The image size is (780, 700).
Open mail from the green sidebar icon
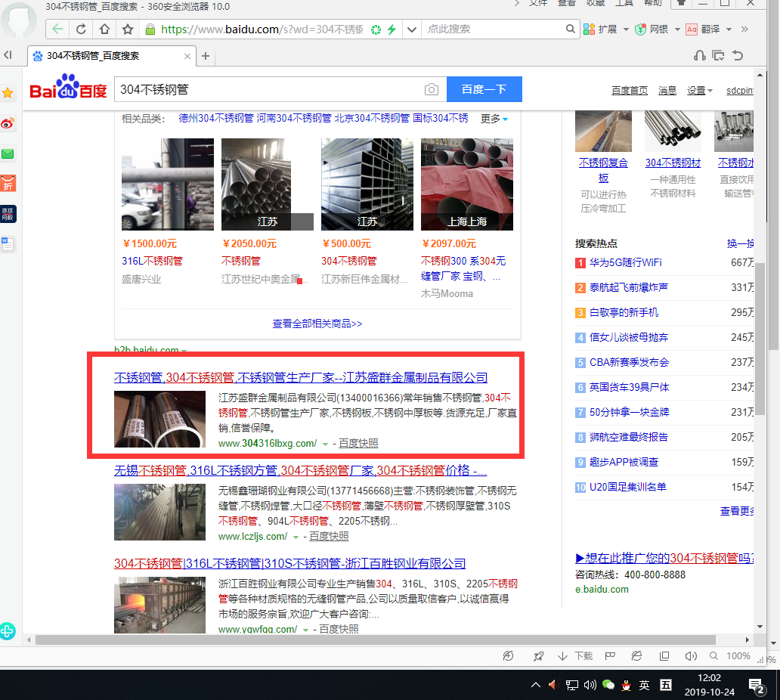[8, 153]
